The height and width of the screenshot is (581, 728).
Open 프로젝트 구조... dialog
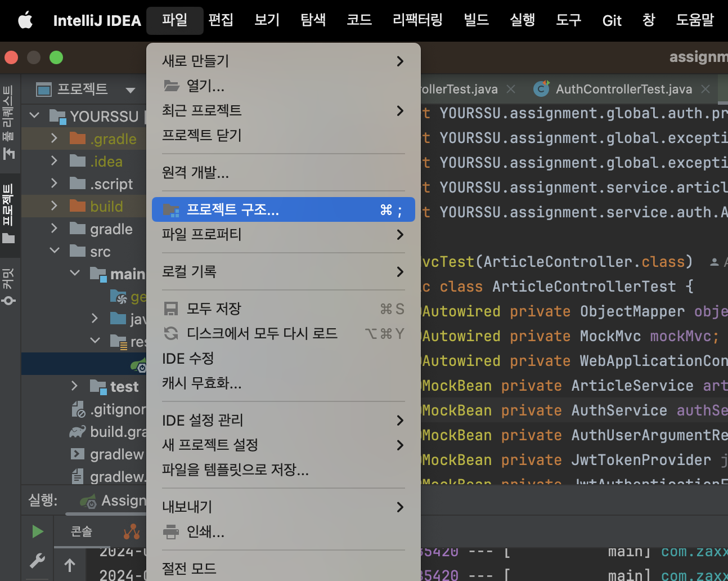click(x=284, y=209)
